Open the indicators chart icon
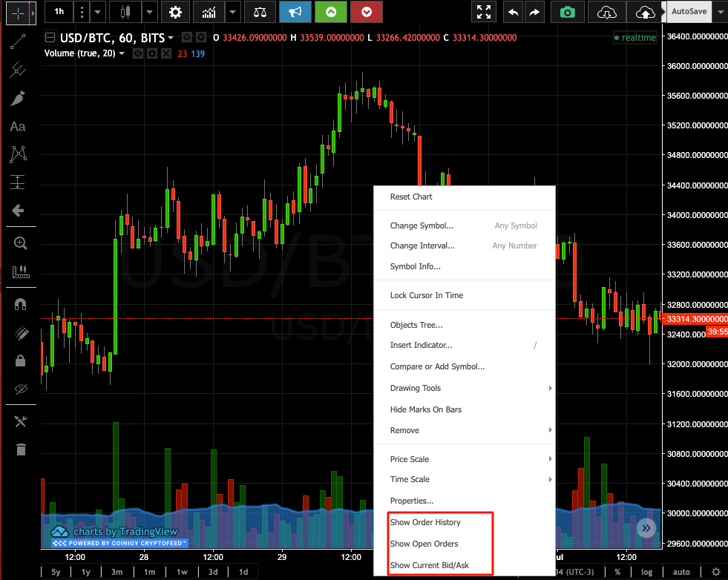Screen dimensions: 728x580 tap(209, 12)
